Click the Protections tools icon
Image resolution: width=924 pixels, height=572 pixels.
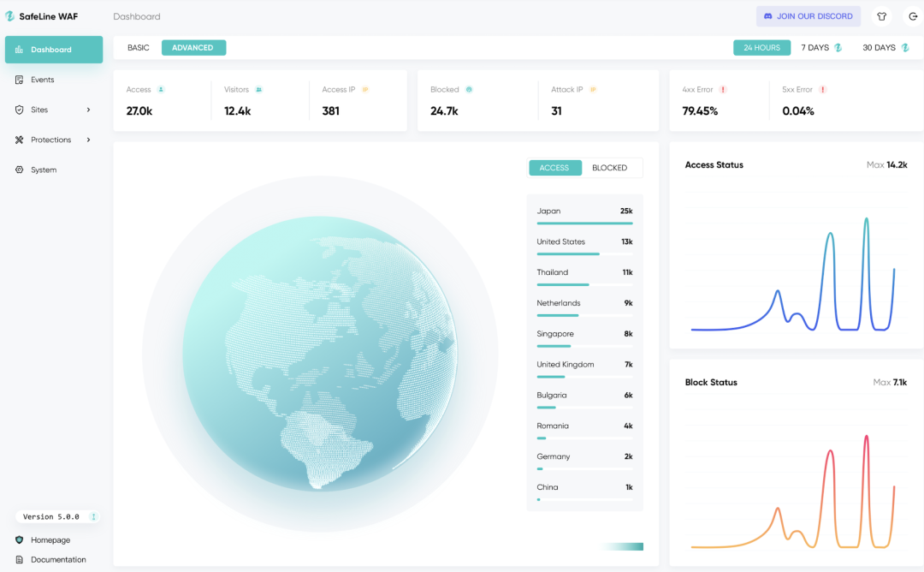[x=20, y=140]
